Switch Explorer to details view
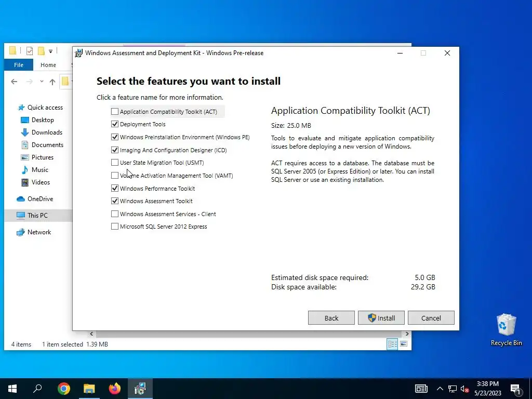Viewport: 532px width, 399px height. tap(392, 344)
